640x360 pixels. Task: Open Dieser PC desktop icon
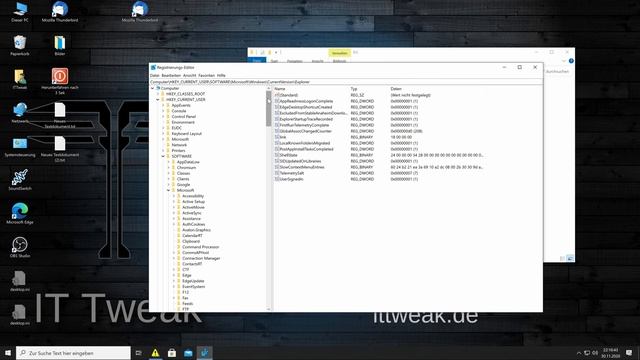[20, 11]
